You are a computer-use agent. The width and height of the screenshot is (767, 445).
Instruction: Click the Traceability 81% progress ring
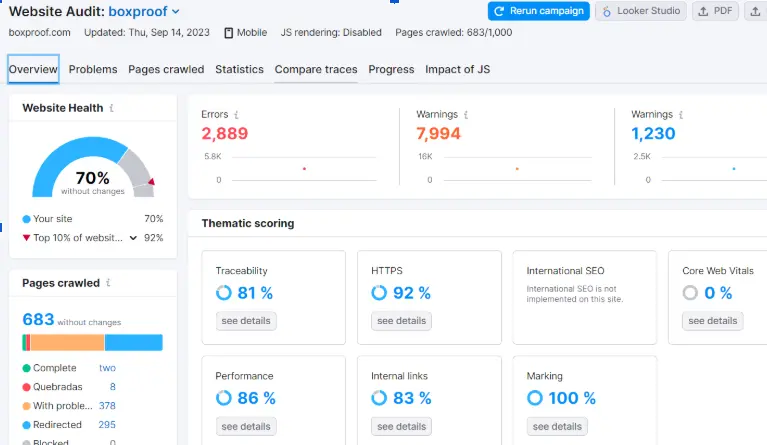pyautogui.click(x=224, y=293)
